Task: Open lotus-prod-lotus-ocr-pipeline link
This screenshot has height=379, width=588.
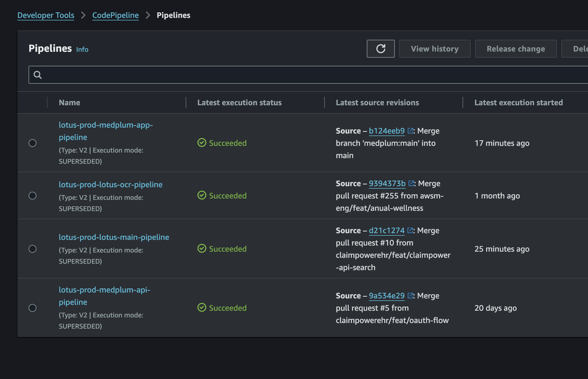Action: point(111,184)
